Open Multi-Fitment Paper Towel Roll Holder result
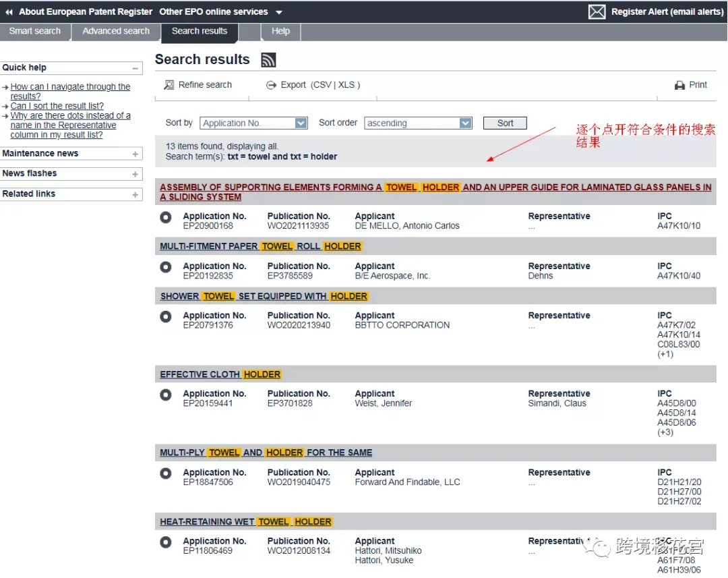 (x=260, y=246)
